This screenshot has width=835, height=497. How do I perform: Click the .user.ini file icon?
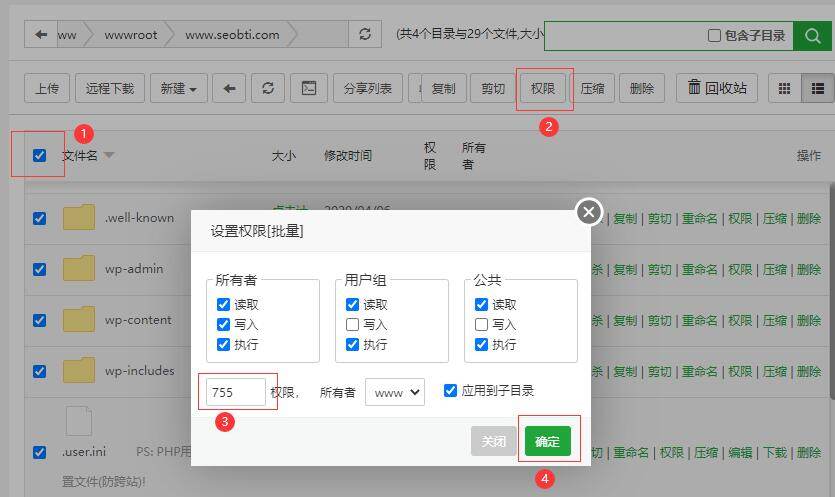pos(79,420)
